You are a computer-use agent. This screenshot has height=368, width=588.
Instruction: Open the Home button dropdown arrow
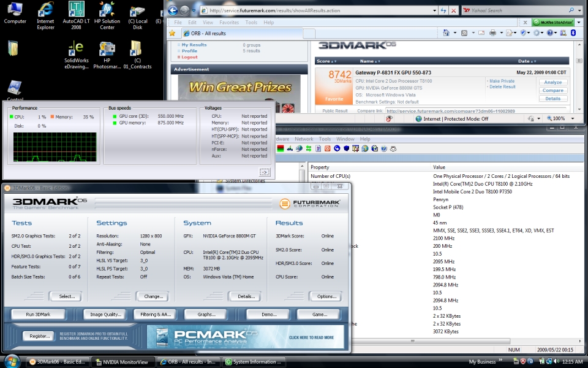[x=454, y=33]
